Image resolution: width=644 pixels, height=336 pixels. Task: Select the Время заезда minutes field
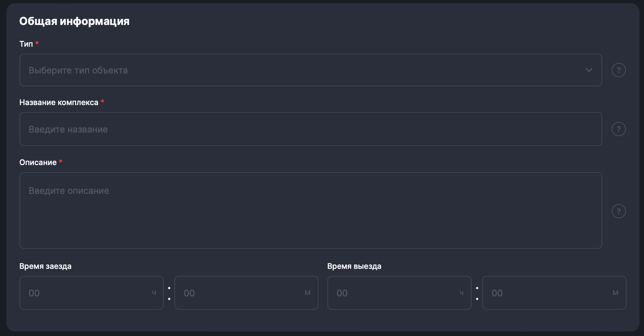(x=241, y=293)
